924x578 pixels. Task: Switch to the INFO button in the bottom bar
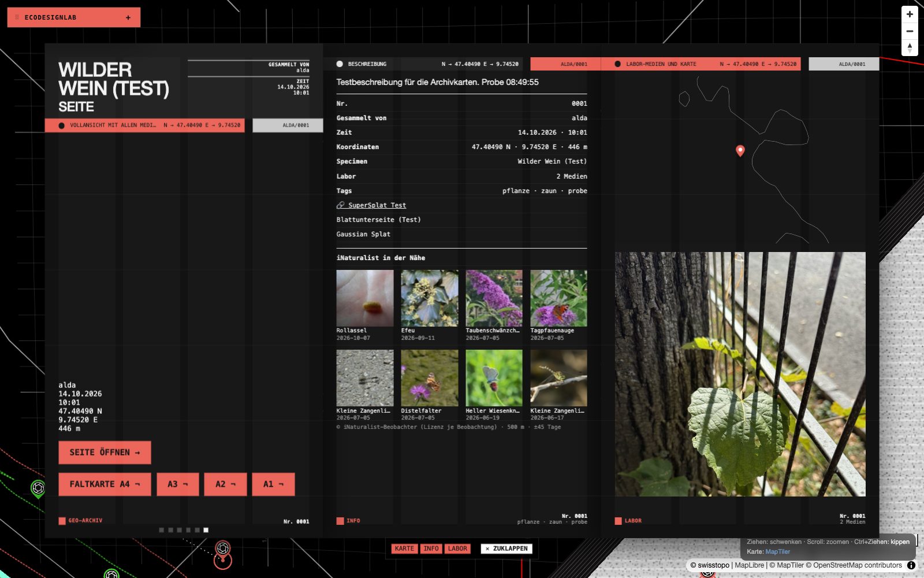[431, 549]
